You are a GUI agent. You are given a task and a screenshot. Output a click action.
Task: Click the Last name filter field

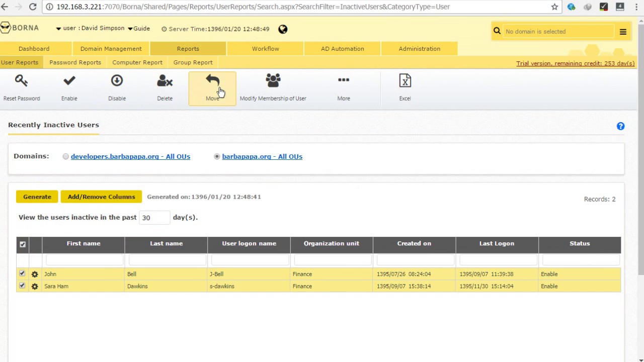168,260
